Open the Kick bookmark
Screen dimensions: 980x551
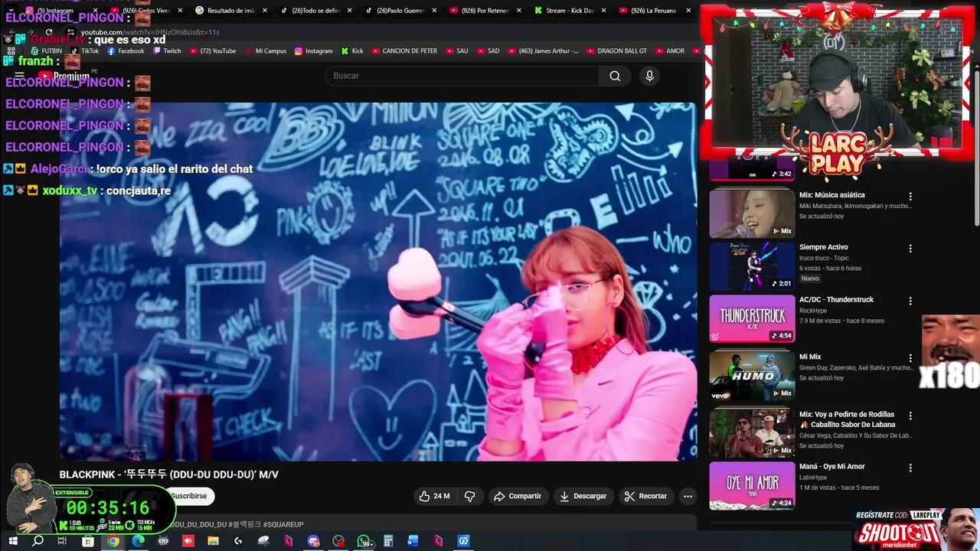(352, 51)
